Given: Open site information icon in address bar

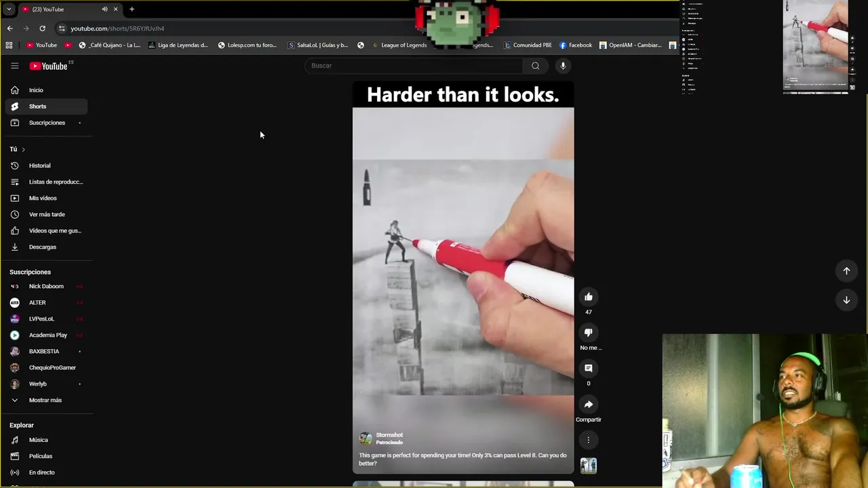Looking at the screenshot, I should (62, 28).
